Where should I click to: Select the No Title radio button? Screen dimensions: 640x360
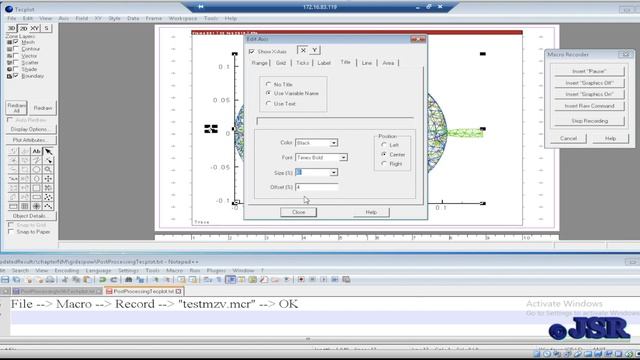point(268,84)
